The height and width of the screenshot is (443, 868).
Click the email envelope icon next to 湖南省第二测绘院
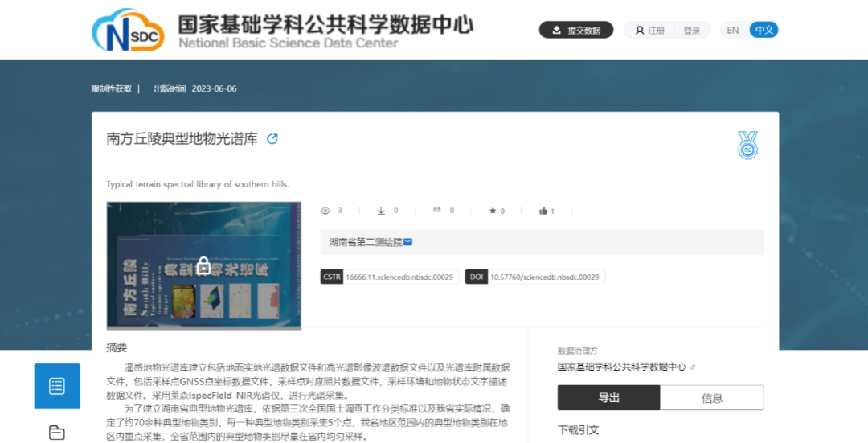(x=408, y=242)
